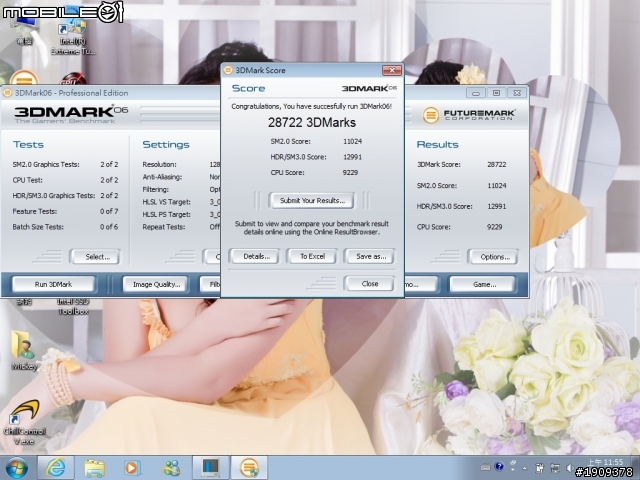The image size is (640, 480).
Task: Show hidden system tray icons
Action: coord(524,468)
